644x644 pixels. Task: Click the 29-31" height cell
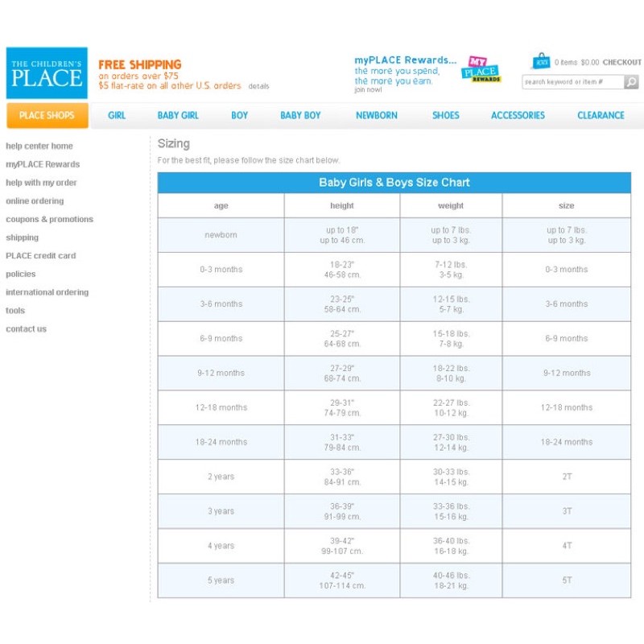click(341, 407)
